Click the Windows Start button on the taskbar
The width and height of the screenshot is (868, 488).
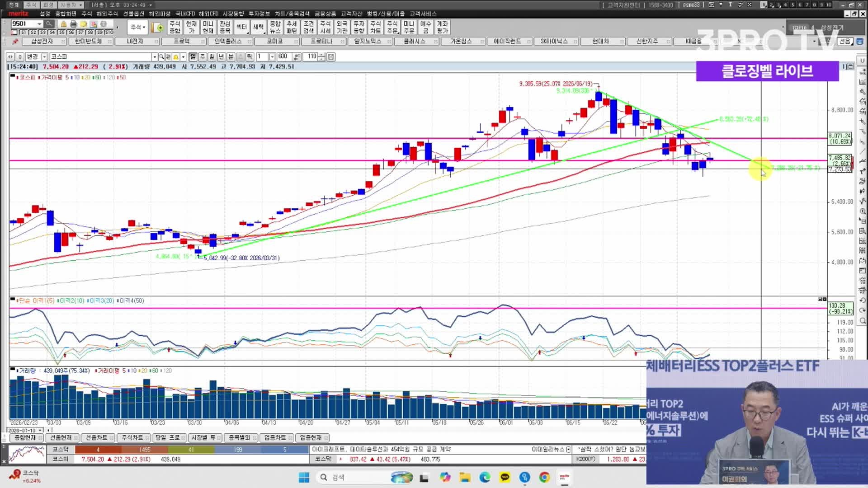pyautogui.click(x=304, y=477)
